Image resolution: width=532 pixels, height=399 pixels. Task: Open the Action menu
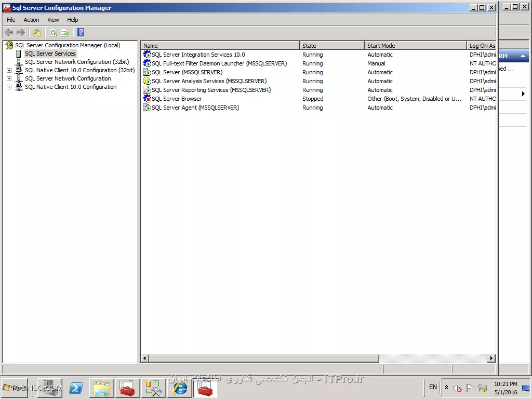31,20
